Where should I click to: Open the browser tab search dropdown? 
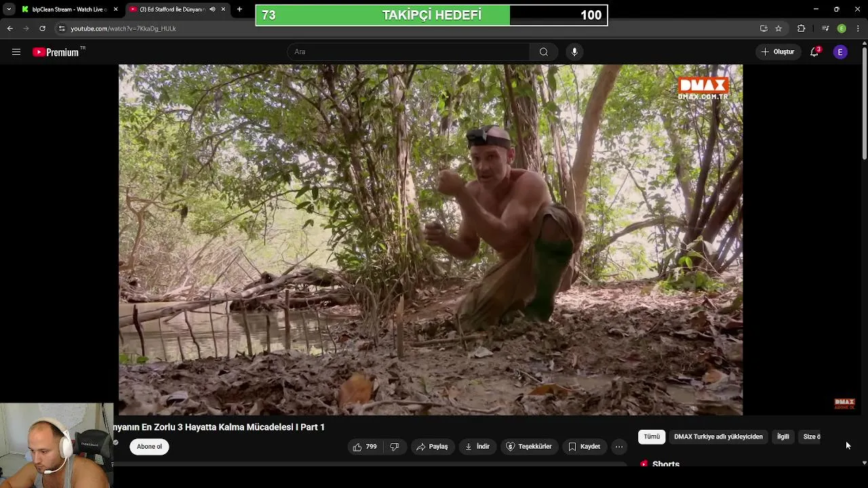[x=9, y=9]
